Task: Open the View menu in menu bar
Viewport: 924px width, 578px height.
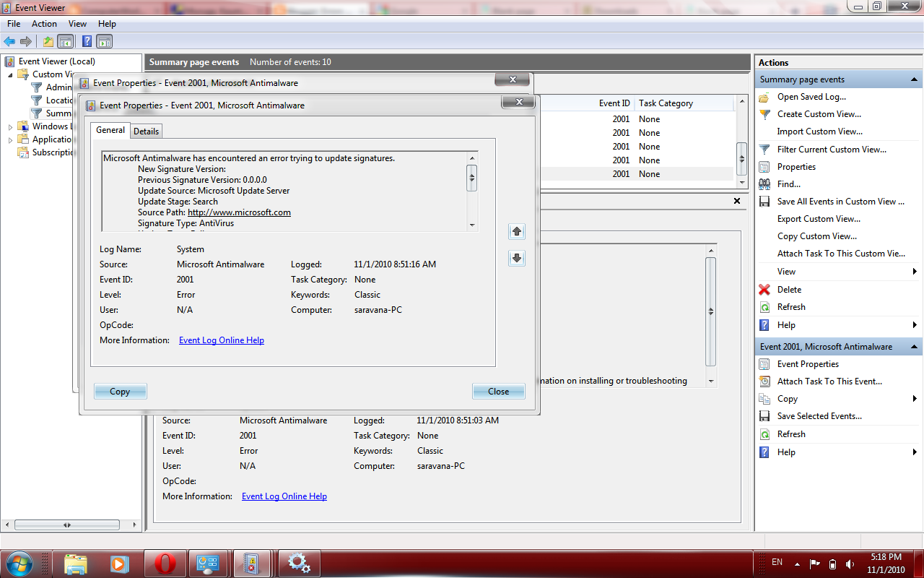Action: (77, 24)
